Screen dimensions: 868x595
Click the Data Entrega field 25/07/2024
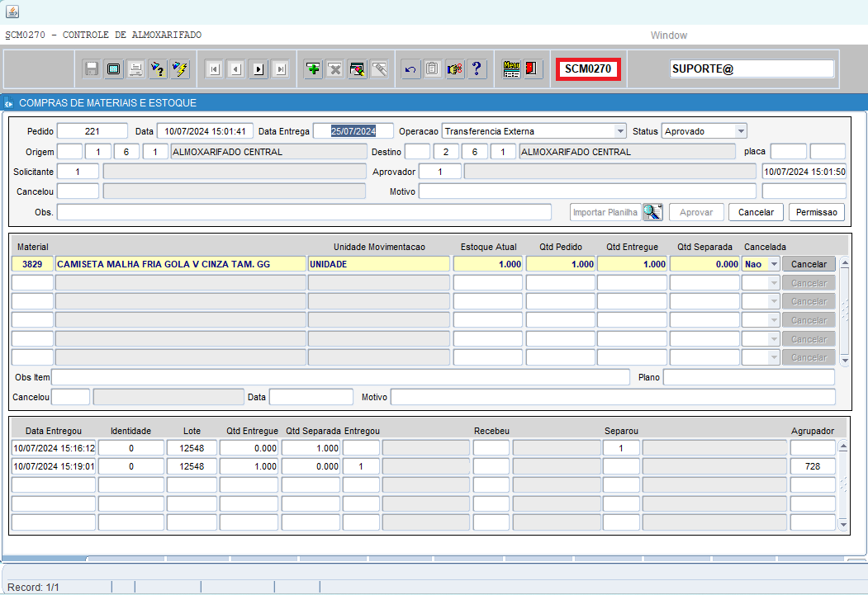[353, 131]
